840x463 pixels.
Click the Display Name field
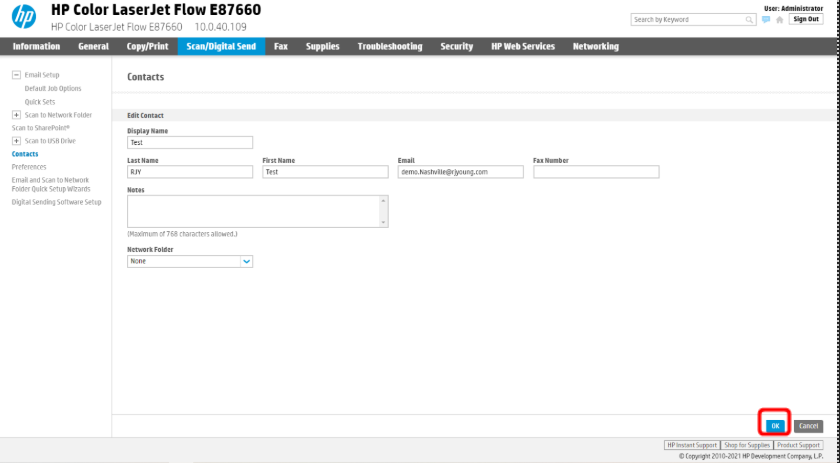pos(190,143)
